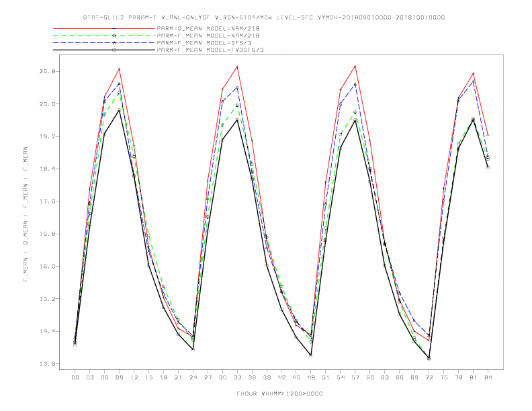532x411 pixels.
Task: Click x-axis forecast hour label 30
Action: [222, 377]
